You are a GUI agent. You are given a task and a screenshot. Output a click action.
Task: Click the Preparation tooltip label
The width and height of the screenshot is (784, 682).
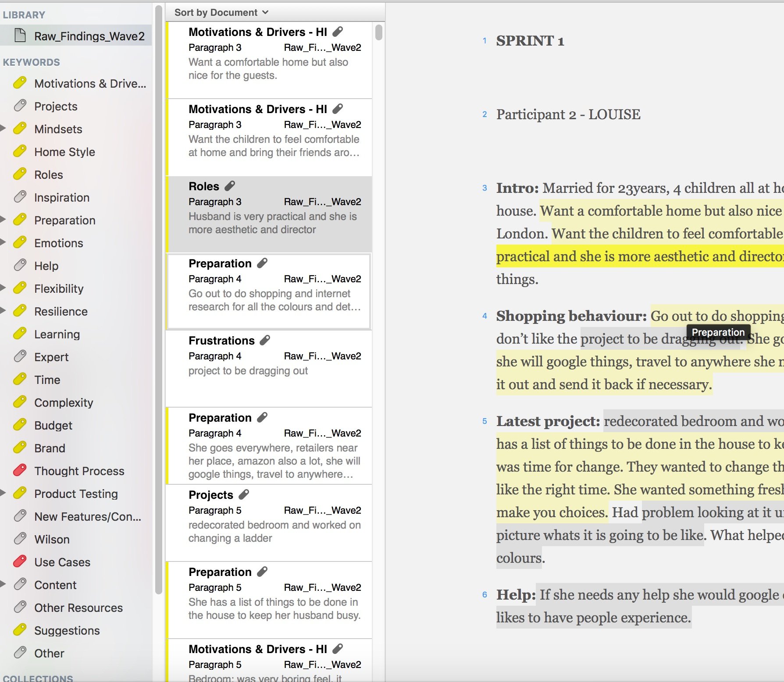tap(718, 332)
